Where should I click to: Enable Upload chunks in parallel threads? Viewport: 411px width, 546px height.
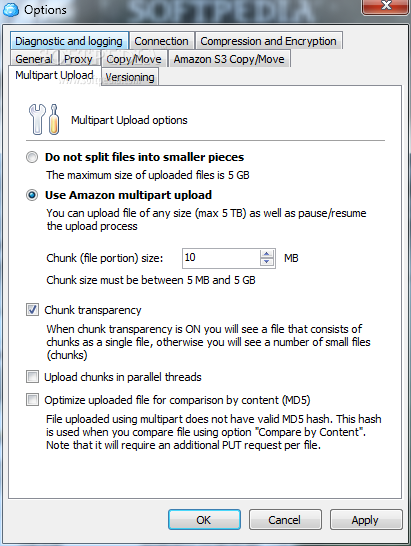32,377
